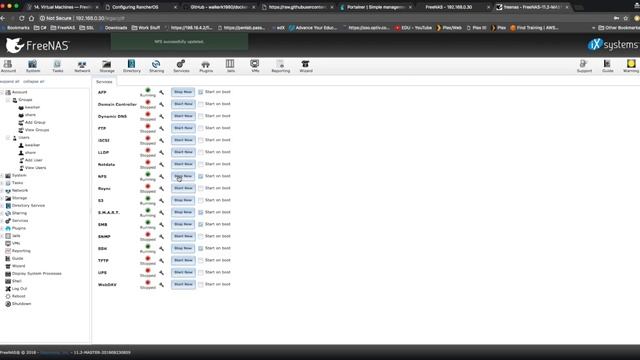Click the wrench icon for WebDAV service
The image size is (640, 360).
pyautogui.click(x=162, y=284)
